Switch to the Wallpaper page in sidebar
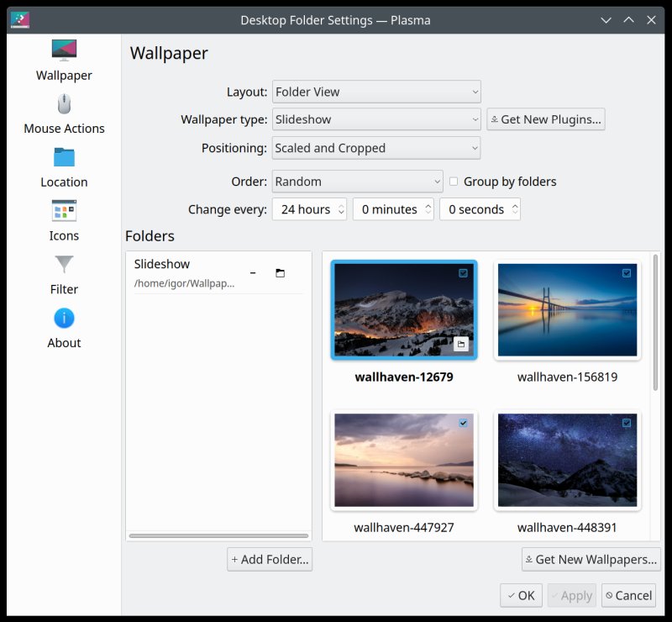 (x=64, y=61)
